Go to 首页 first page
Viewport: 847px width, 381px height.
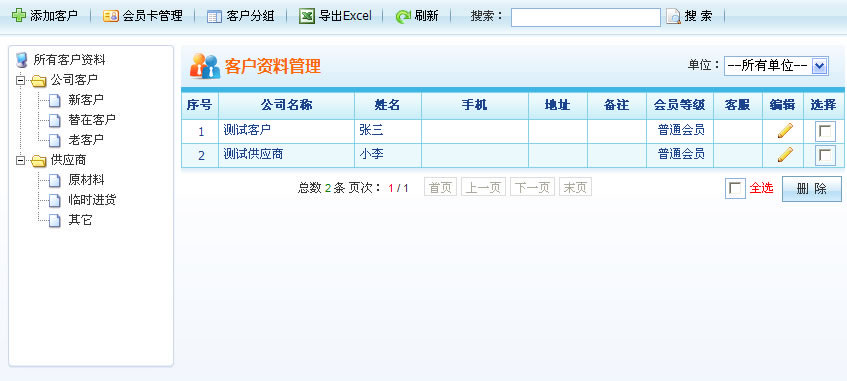click(x=440, y=188)
